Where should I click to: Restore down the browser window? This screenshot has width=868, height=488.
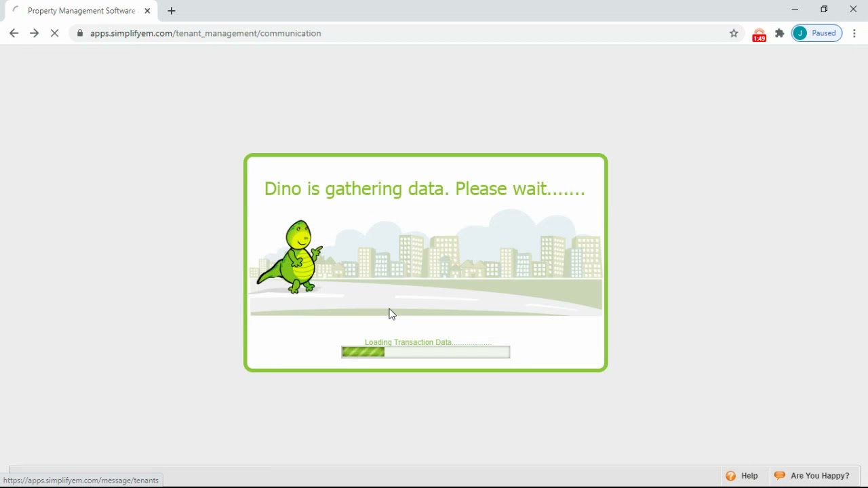[x=824, y=9]
